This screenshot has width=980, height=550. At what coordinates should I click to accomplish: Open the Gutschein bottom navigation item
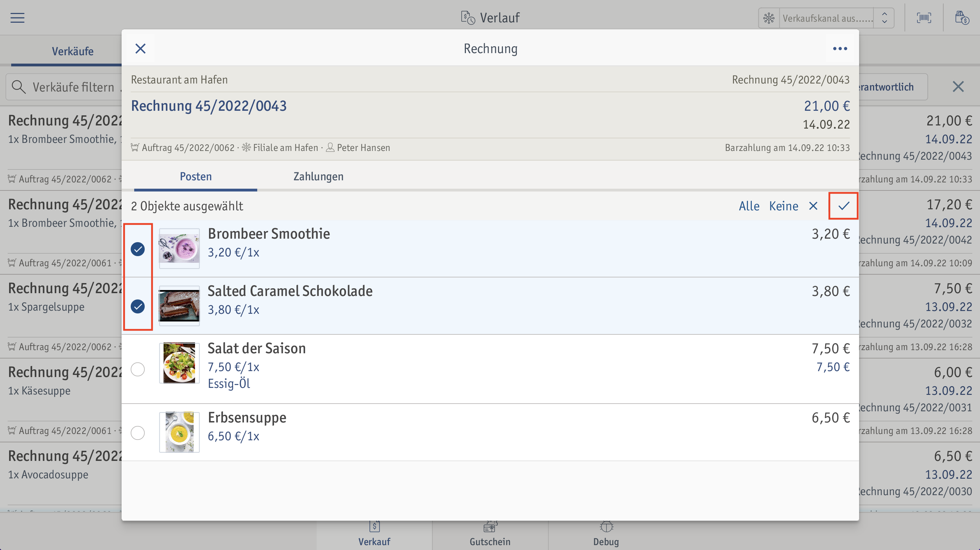[x=490, y=535]
